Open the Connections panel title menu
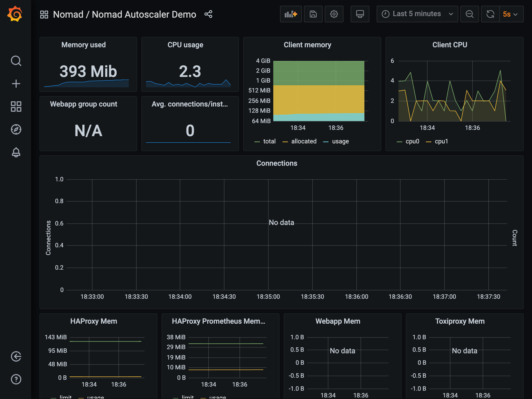Screen dimensions: 532x399 point(277,163)
